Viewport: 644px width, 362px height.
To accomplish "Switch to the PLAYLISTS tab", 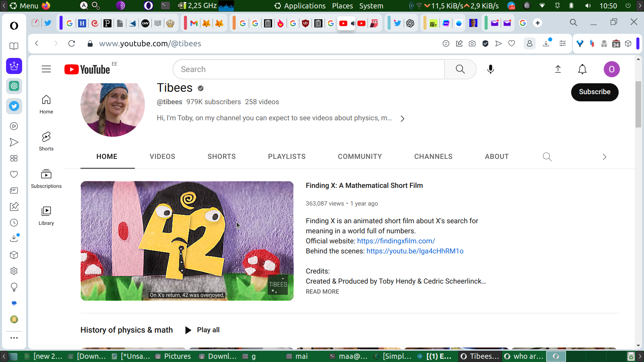I will tap(287, 157).
